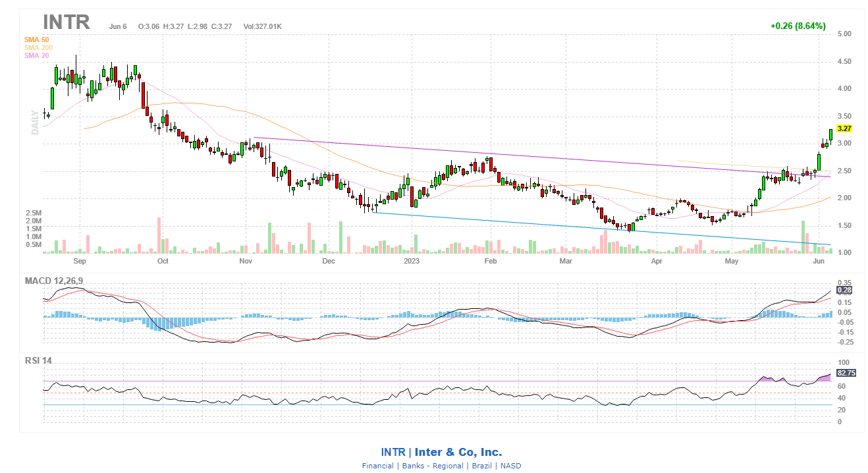The width and height of the screenshot is (868, 473).
Task: Select the SMA 20 legend label
Action: 36,55
